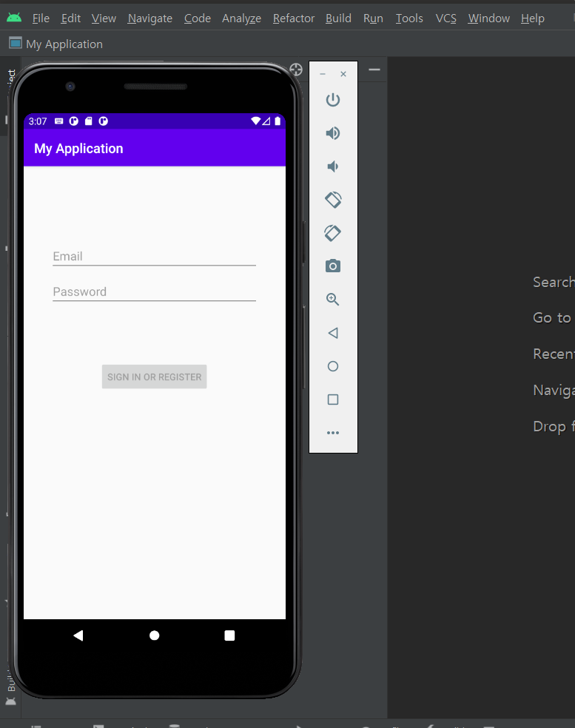The image size is (575, 728).
Task: Click My Application breadcrumb label
Action: point(64,44)
